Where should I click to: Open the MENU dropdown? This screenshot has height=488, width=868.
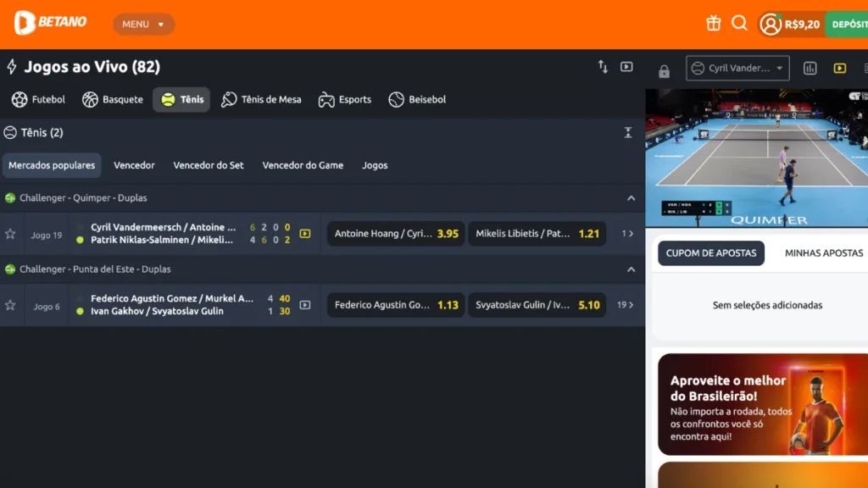point(143,25)
